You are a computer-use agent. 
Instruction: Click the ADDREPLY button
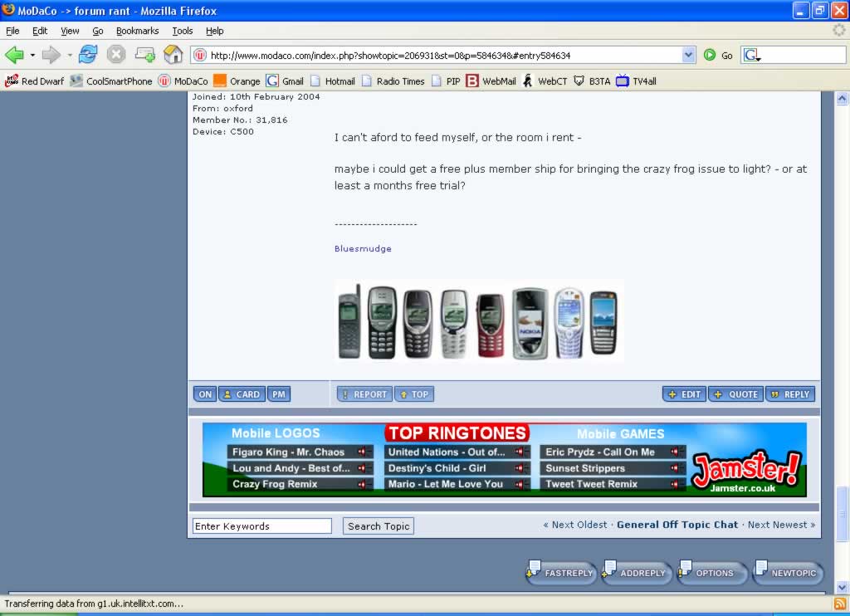click(637, 573)
